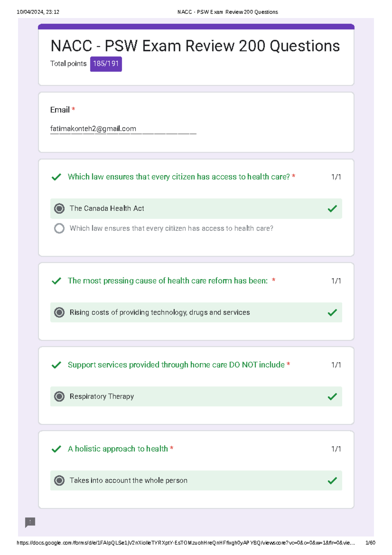Click the feedback report icon at bottom left
The image size is (392, 555).
tap(30, 522)
